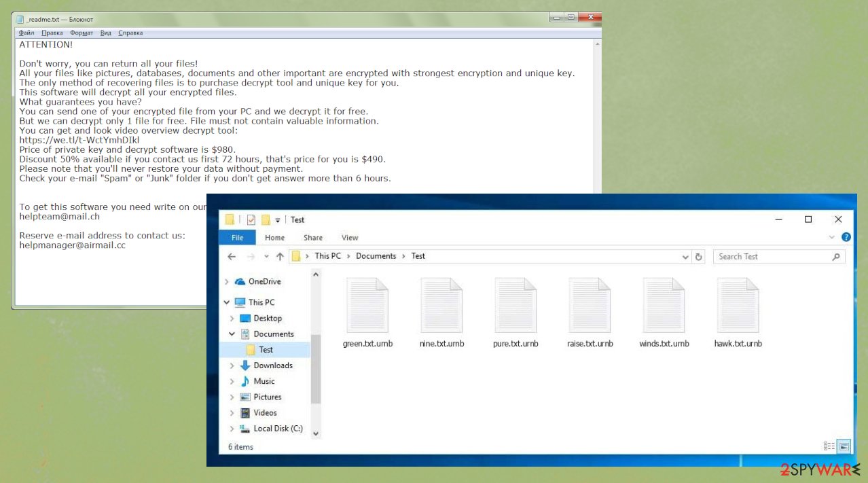This screenshot has width=868, height=483.
Task: Click the Properties icon on the Quick Access Toolbar
Action: pos(251,219)
